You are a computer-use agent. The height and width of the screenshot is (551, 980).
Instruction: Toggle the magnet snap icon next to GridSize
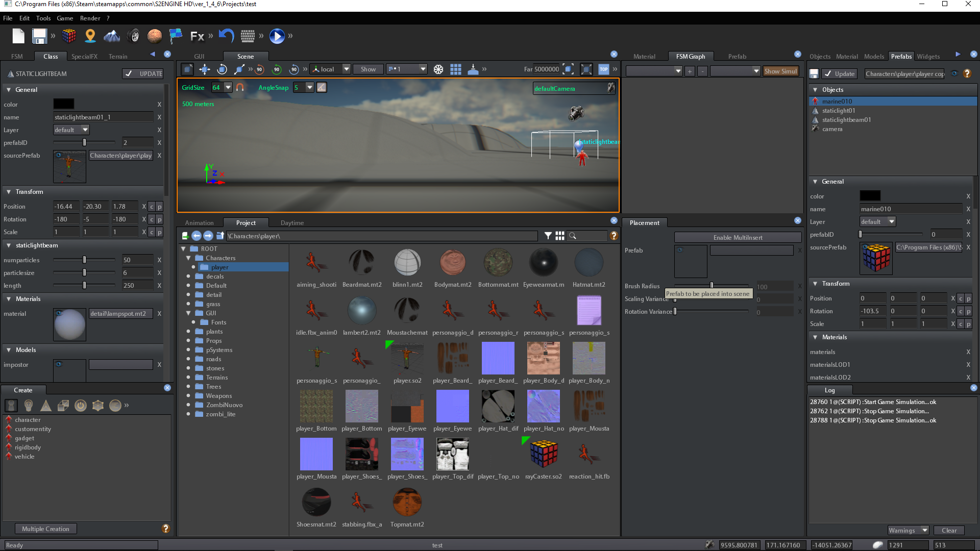click(240, 88)
